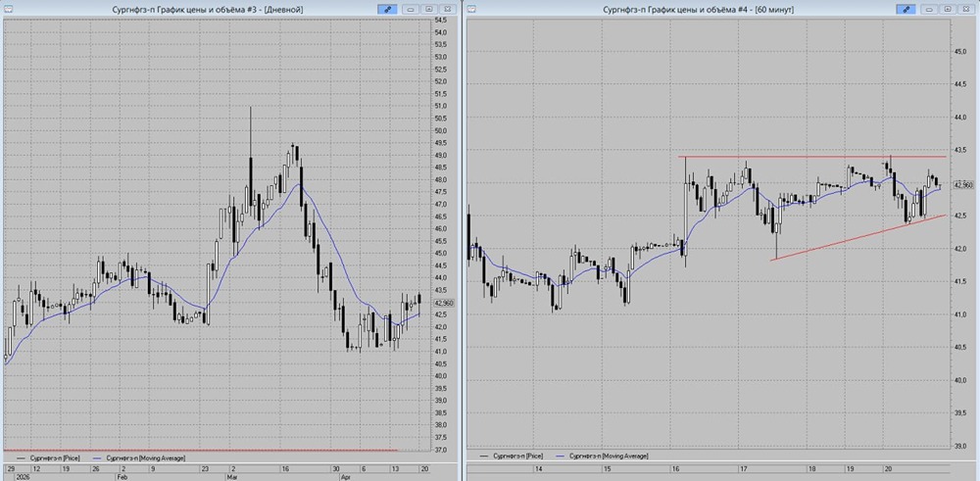Close the daily chart #3 window
Viewport: 980px width, 481px height.
click(448, 10)
